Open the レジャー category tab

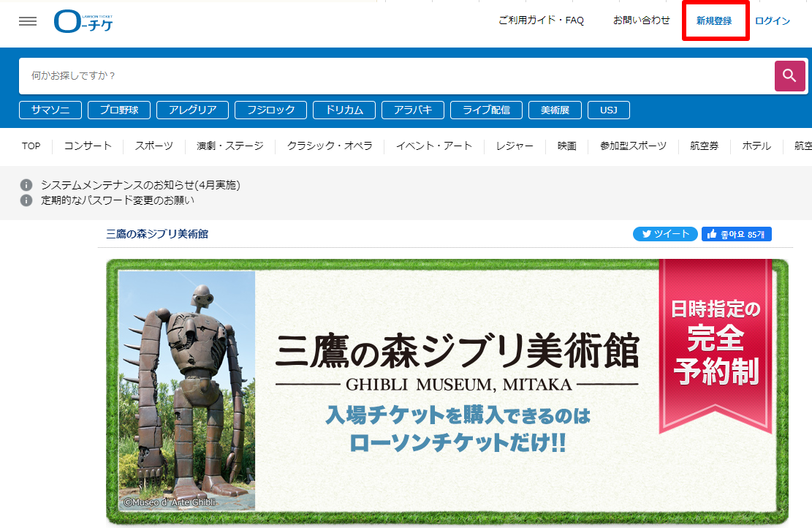[515, 146]
